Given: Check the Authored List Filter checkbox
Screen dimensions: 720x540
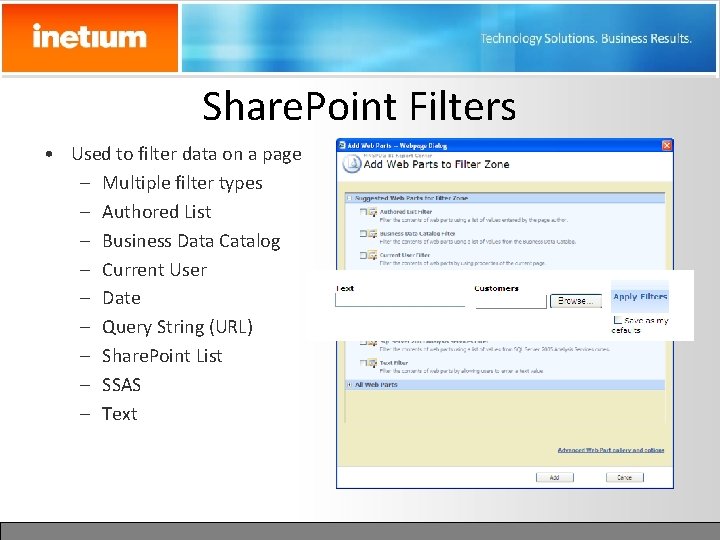Looking at the screenshot, I should coord(363,212).
